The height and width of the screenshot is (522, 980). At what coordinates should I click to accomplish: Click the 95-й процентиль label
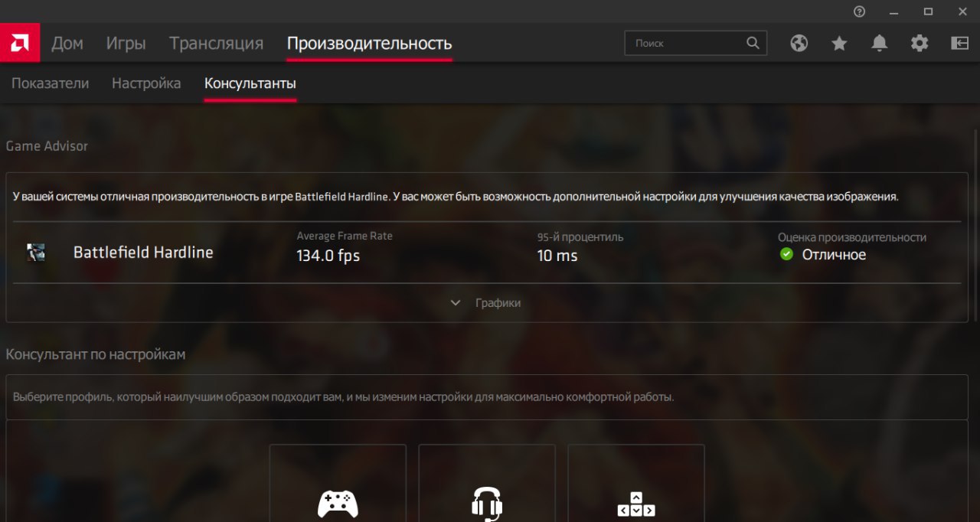(x=580, y=237)
